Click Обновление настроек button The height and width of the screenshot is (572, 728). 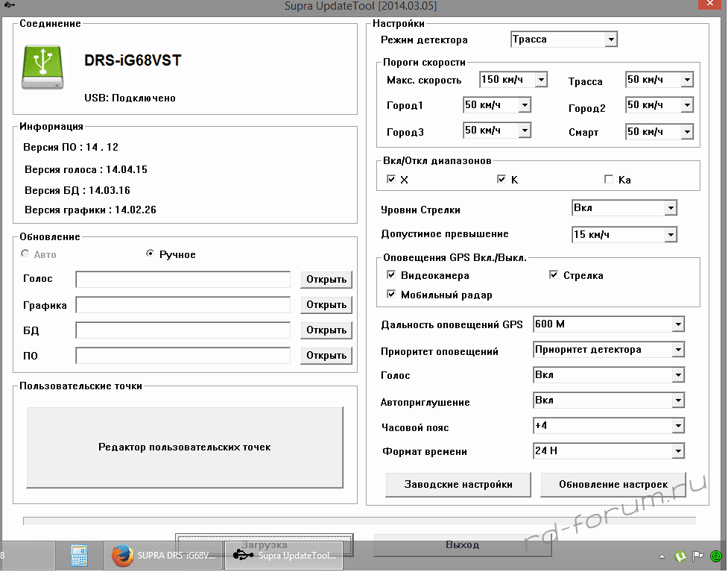(613, 485)
